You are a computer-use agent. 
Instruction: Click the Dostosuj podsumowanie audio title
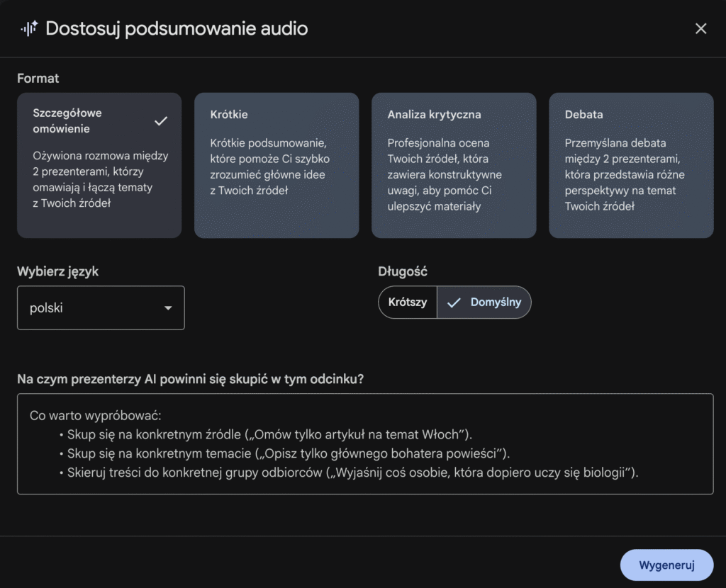click(x=177, y=28)
